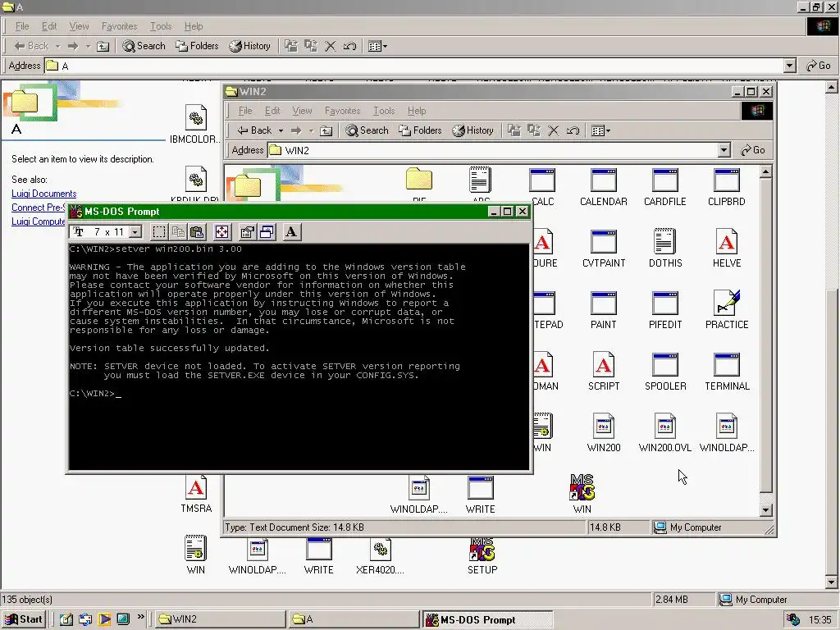Expand quick launch chevron in taskbar
Viewport: 840px width, 630px height.
141,617
